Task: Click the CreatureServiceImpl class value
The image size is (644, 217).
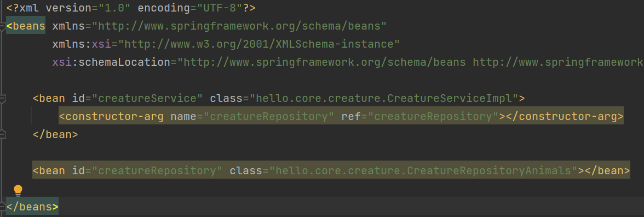Action: pyautogui.click(x=383, y=98)
